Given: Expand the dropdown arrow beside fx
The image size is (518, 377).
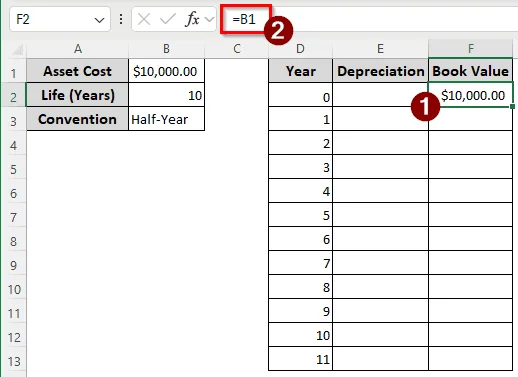Looking at the screenshot, I should (209, 19).
